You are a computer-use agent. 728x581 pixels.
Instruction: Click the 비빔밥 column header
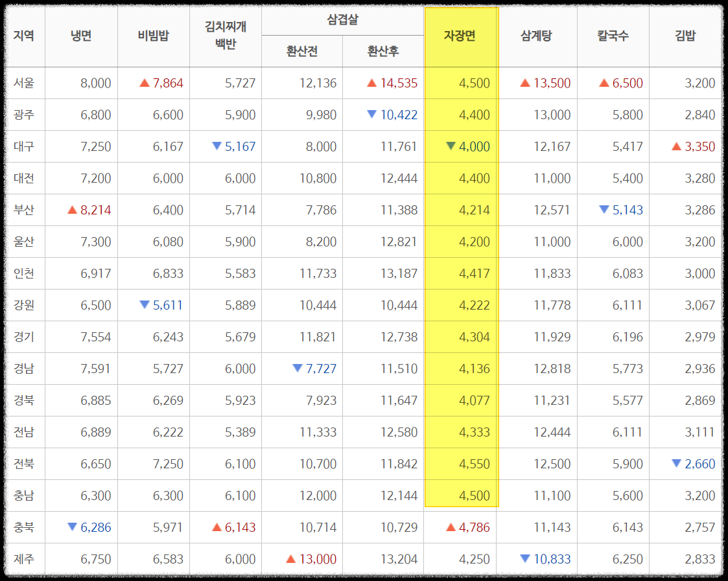(x=153, y=36)
